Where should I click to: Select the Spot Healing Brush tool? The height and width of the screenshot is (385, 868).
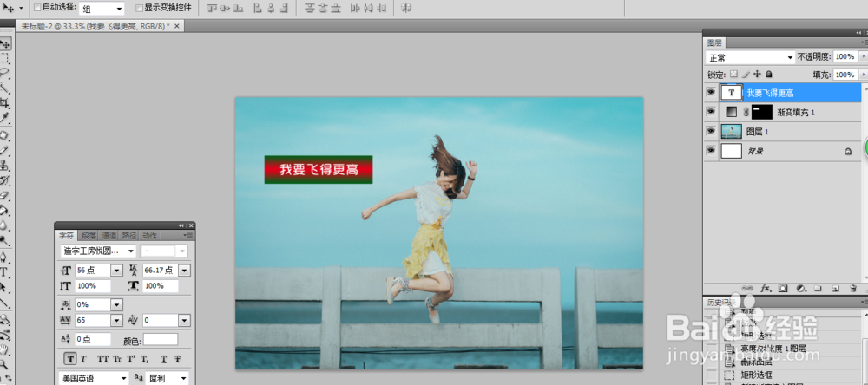[x=5, y=135]
